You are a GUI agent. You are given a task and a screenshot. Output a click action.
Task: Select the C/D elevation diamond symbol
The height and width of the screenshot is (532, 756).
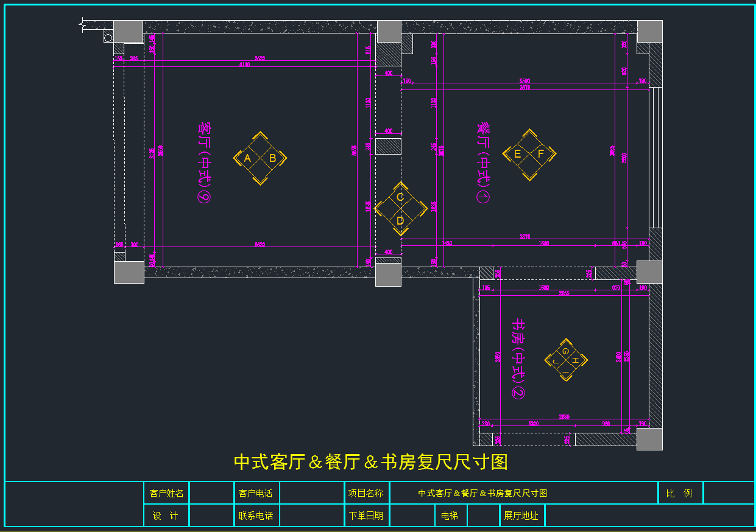pos(400,209)
